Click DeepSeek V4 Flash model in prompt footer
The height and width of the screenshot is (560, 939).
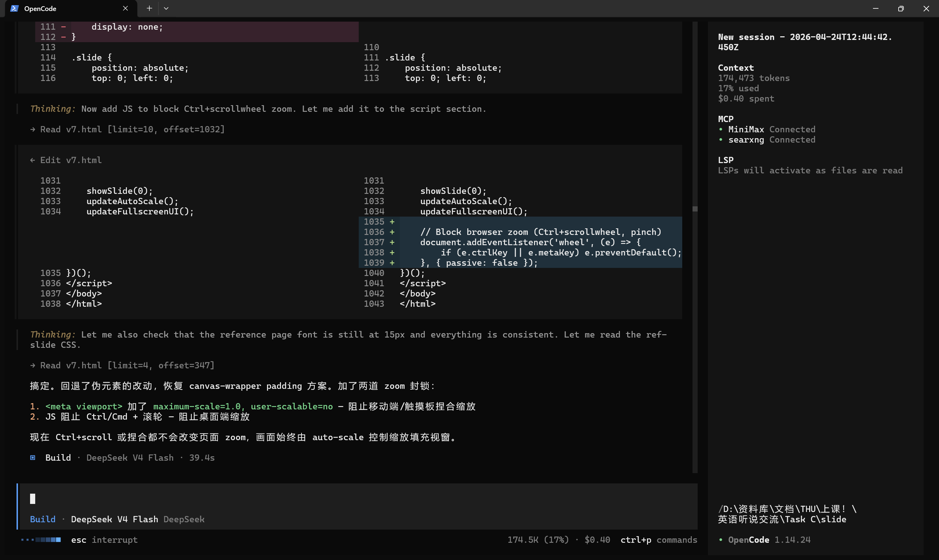click(114, 519)
